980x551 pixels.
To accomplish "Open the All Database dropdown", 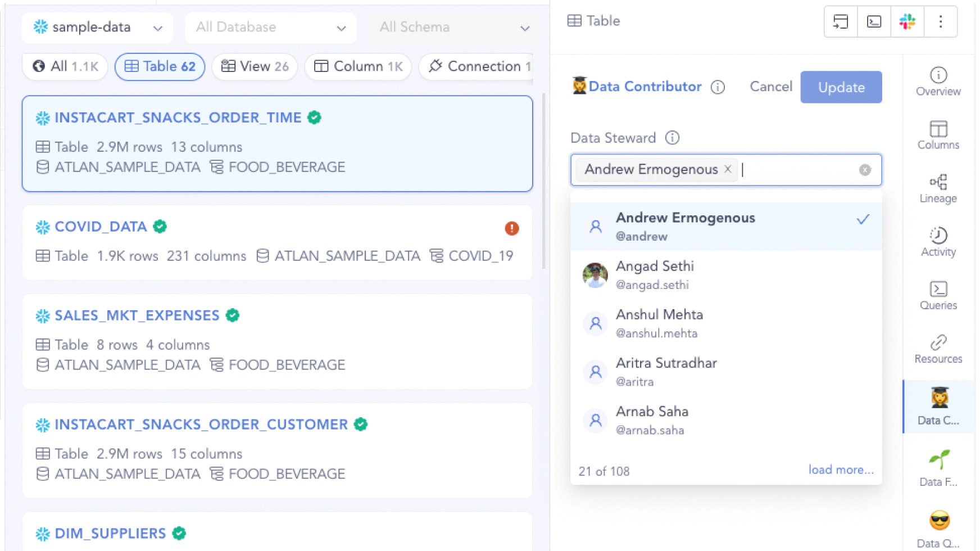I will [x=270, y=28].
